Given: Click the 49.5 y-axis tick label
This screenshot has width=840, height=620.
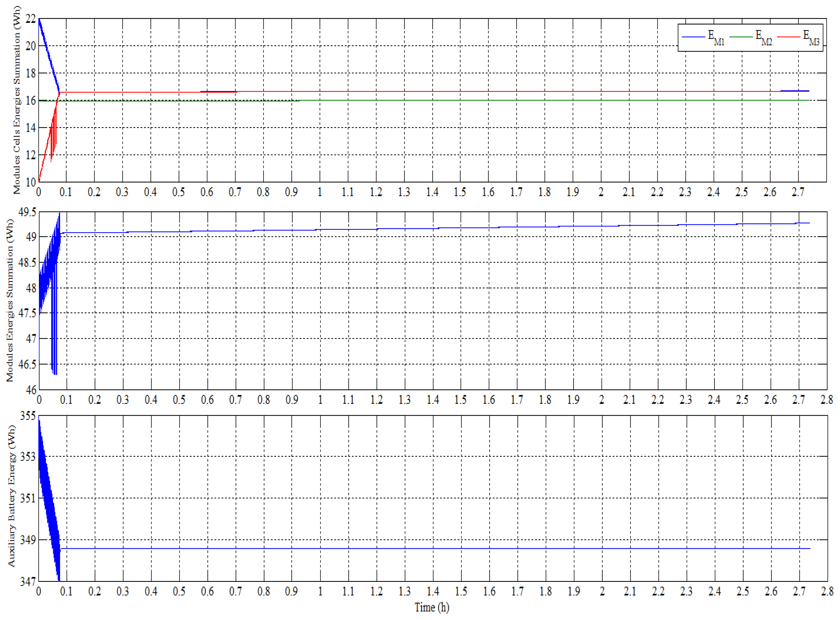Looking at the screenshot, I should (x=27, y=212).
